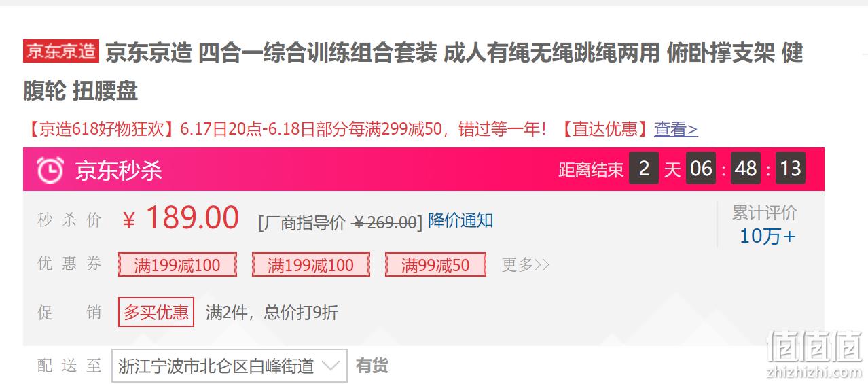Click the 值值值 watermark logo
Viewport: 868px width, 384px height.
point(814,347)
